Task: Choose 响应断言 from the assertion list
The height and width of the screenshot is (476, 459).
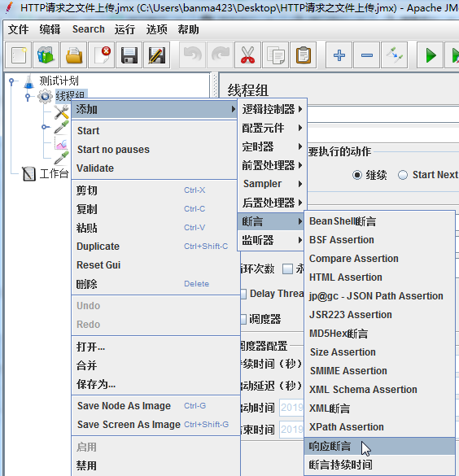Action: [379, 446]
